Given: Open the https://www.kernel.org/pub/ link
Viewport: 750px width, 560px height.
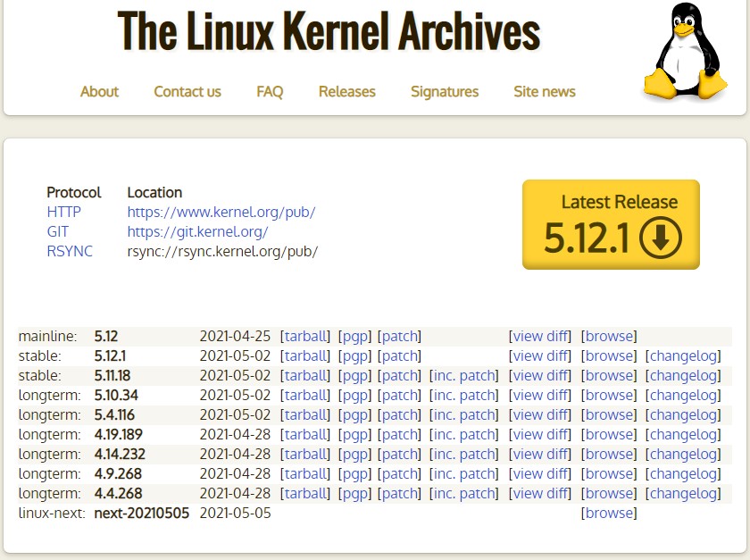Looking at the screenshot, I should [221, 212].
